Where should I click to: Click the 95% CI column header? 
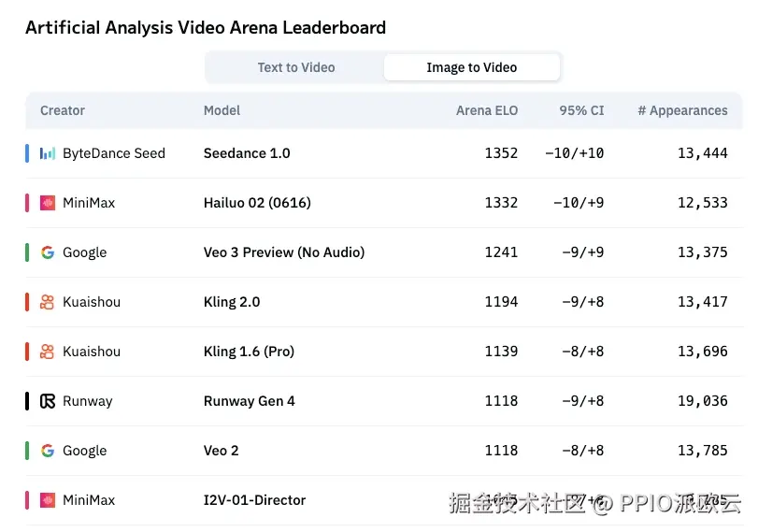[581, 110]
